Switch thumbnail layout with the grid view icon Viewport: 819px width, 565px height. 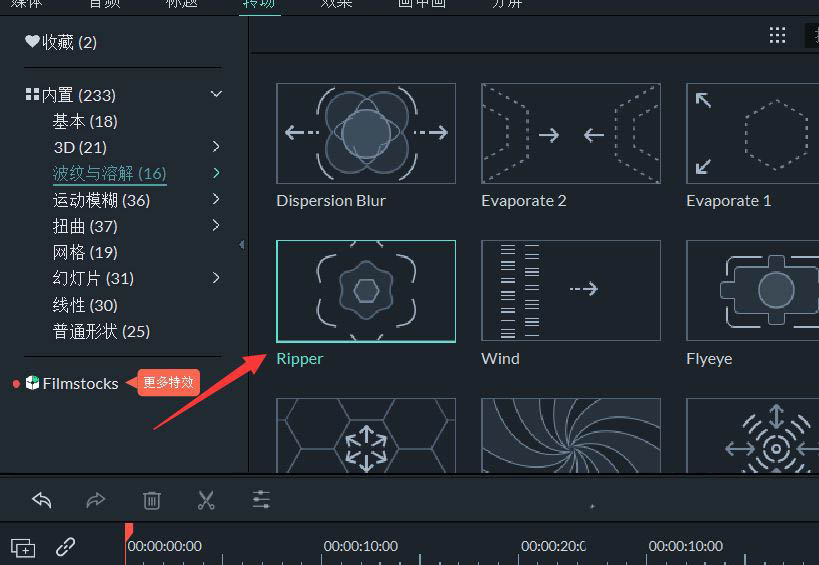pyautogui.click(x=777, y=36)
